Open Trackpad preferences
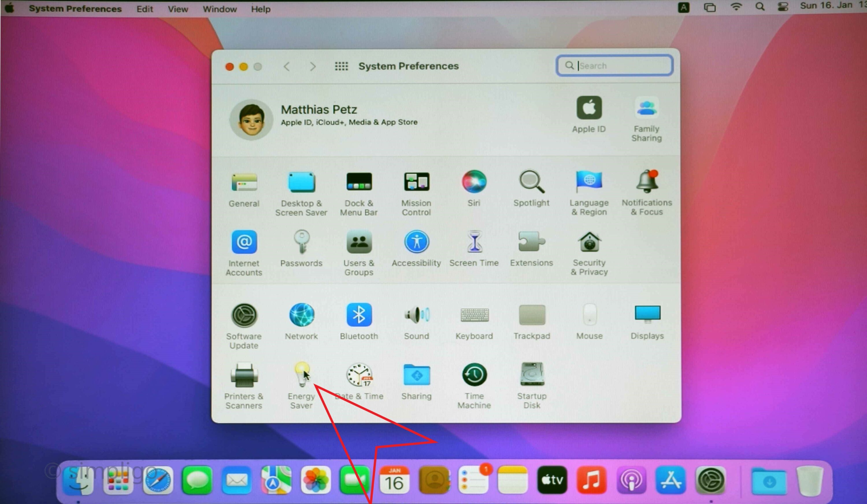867x504 pixels. coord(531,314)
